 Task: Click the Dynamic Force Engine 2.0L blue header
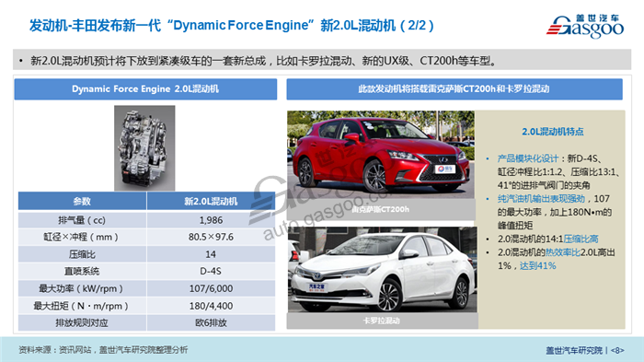coord(145,89)
